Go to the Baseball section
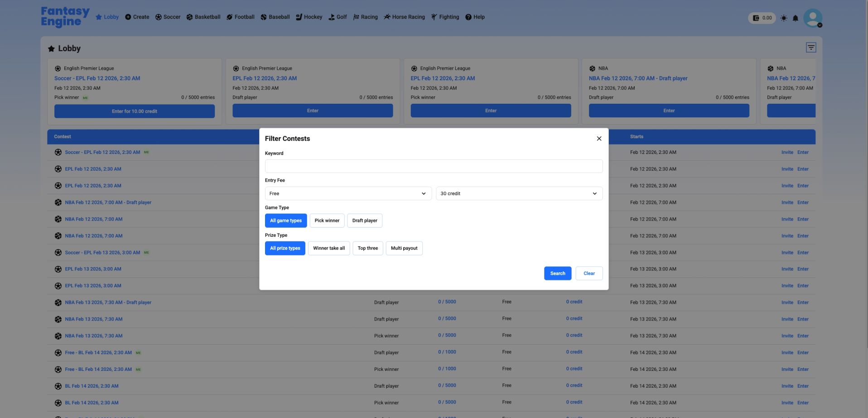Image resolution: width=868 pixels, height=418 pixels. [275, 17]
